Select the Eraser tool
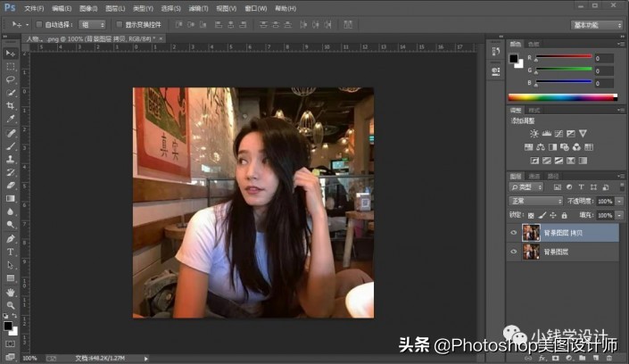 (x=11, y=186)
